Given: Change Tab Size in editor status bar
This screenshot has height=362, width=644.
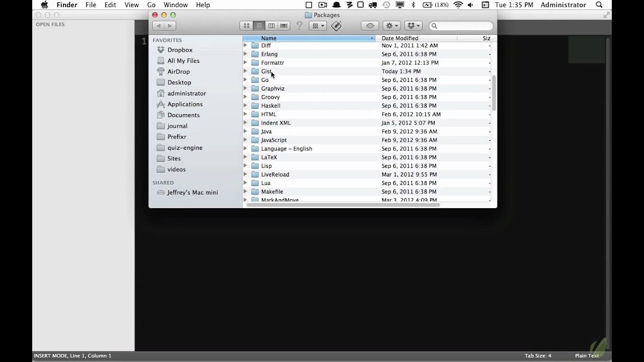Looking at the screenshot, I should tap(538, 356).
